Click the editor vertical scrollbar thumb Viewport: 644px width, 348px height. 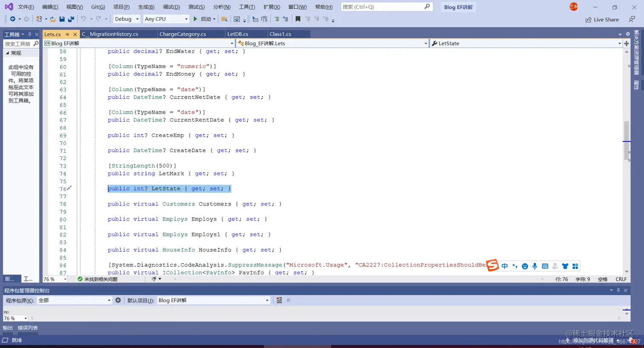627,141
